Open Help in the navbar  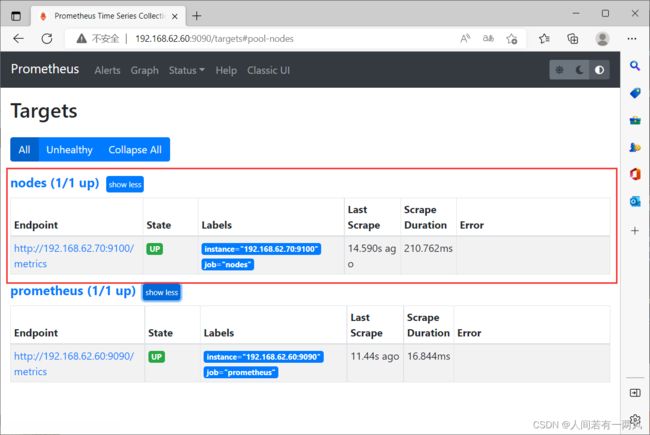pyautogui.click(x=226, y=70)
